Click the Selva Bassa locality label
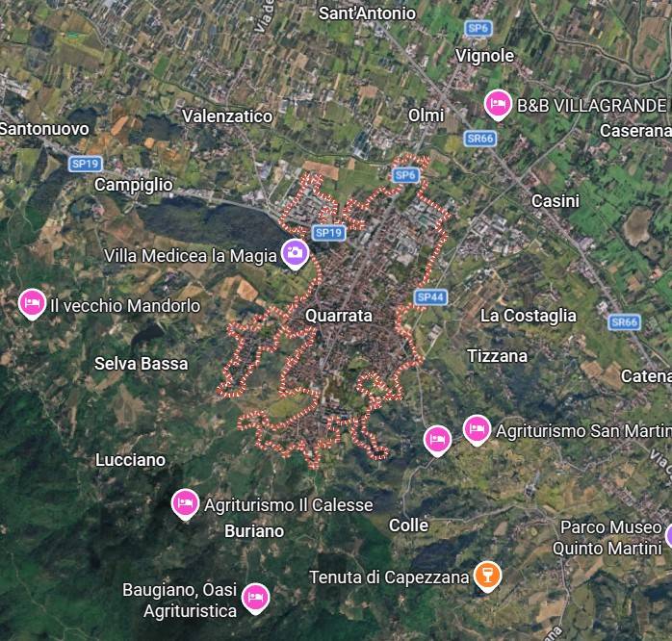This screenshot has width=672, height=641. pyautogui.click(x=141, y=364)
